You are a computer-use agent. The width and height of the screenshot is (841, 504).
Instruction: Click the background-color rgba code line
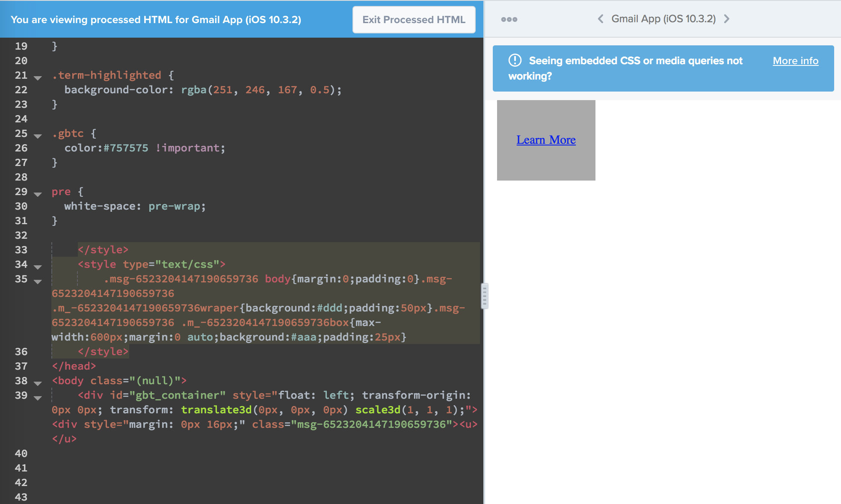[203, 90]
